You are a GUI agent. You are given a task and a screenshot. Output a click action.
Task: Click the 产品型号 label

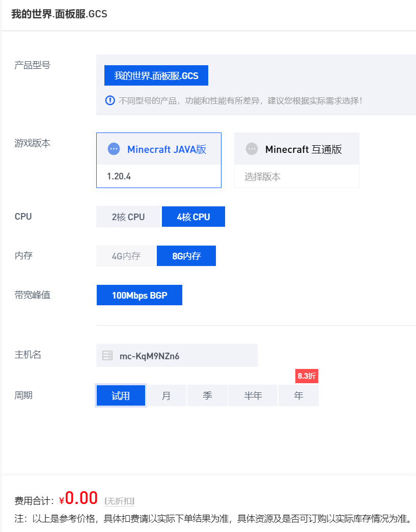click(x=32, y=65)
